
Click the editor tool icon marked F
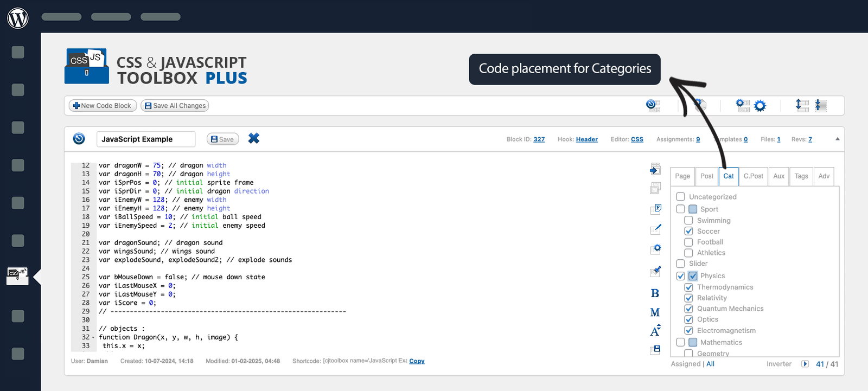[655, 209]
